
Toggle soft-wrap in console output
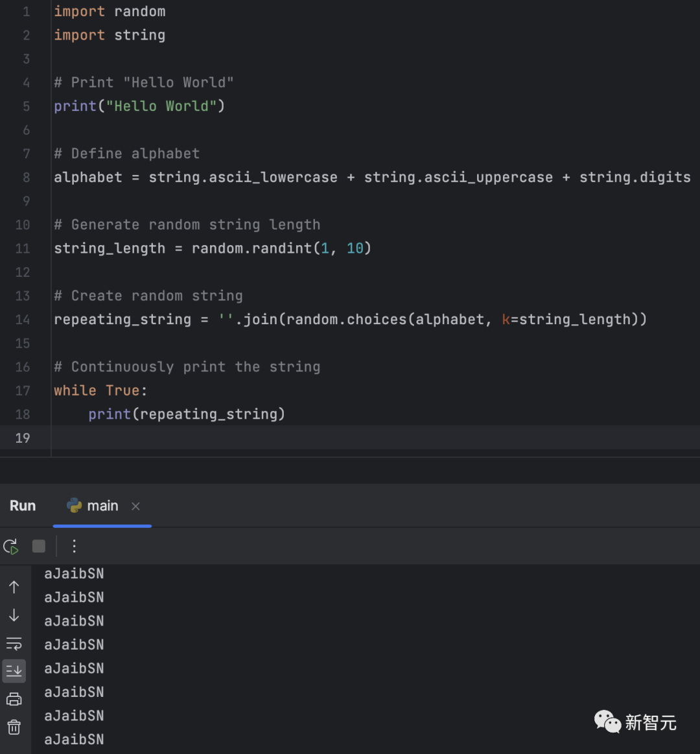tap(14, 643)
